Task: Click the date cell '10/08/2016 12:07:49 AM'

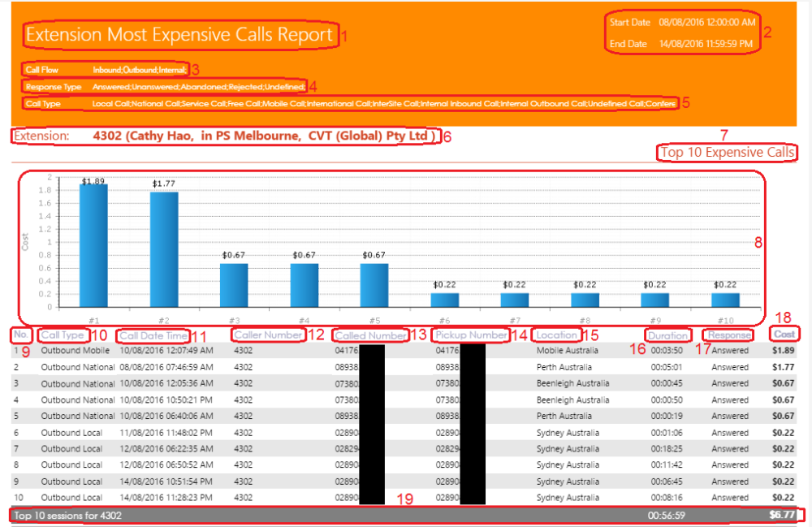Action: pos(166,351)
